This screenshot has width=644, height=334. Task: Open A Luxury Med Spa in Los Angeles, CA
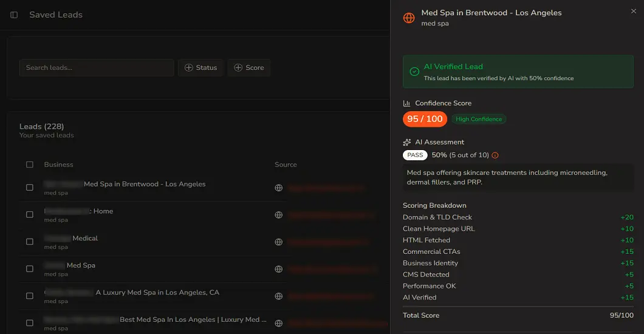(157, 293)
